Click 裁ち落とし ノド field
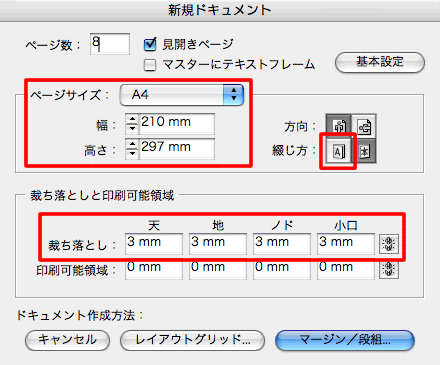This screenshot has height=365, width=440. click(x=282, y=244)
